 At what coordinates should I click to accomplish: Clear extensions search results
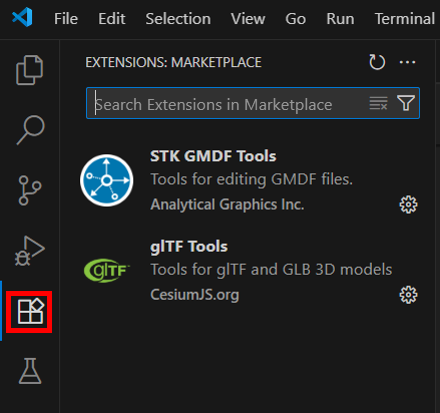[x=378, y=103]
